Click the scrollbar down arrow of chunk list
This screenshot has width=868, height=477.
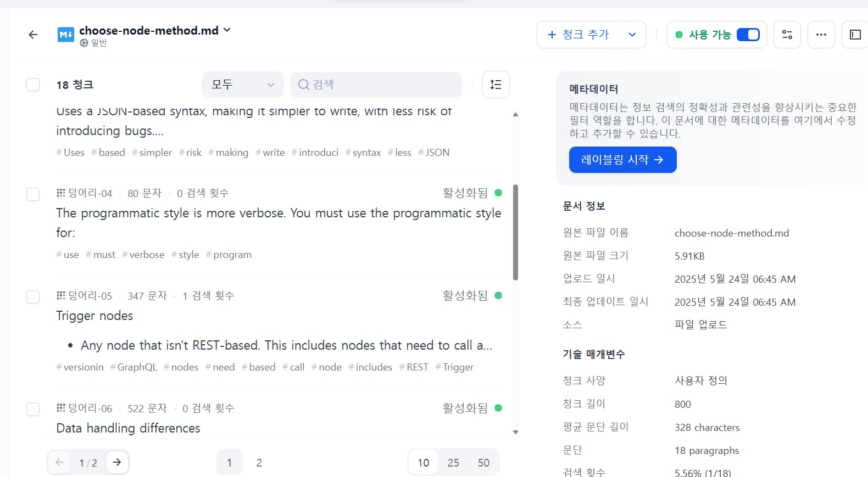[x=515, y=432]
